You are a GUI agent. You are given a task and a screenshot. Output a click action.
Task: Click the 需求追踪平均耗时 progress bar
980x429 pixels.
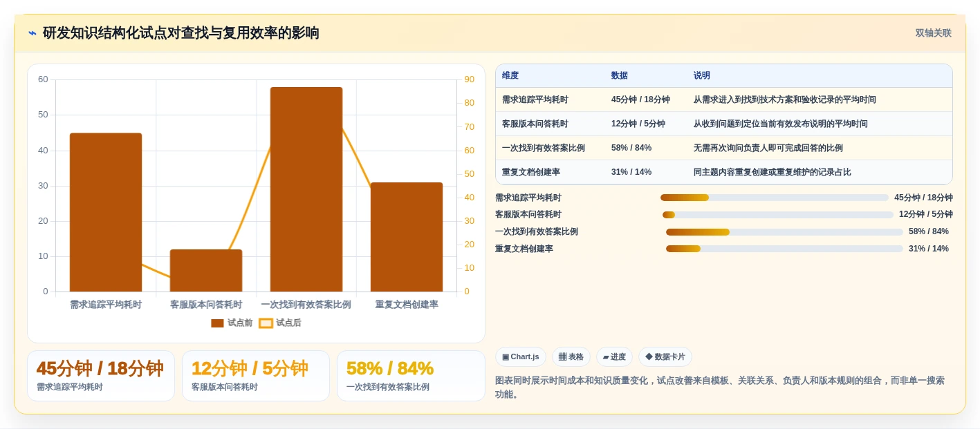click(x=775, y=198)
